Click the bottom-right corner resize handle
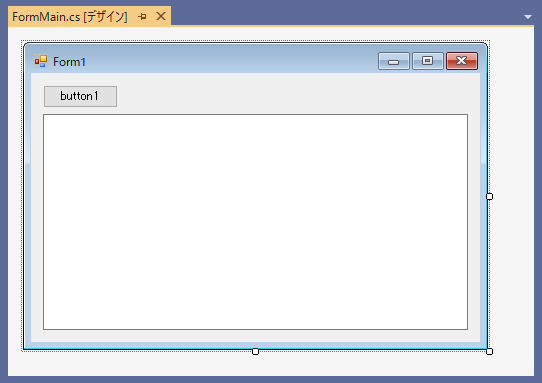This screenshot has height=383, width=542. coord(489,352)
